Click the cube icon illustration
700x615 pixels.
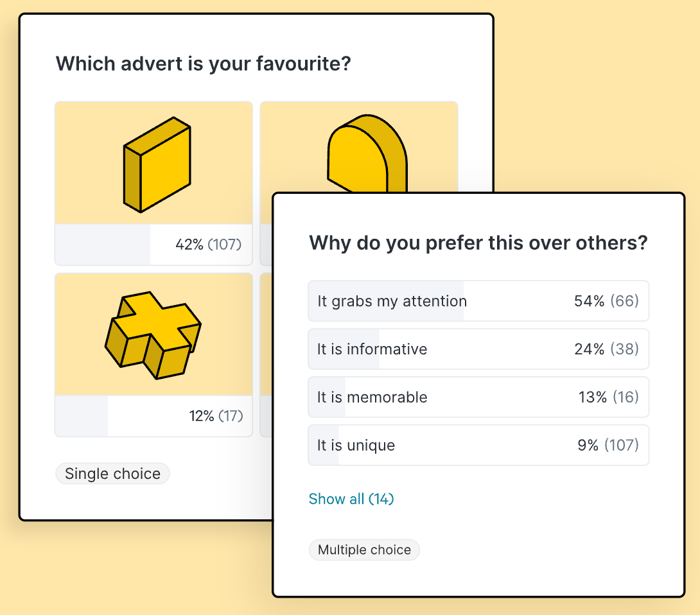coord(157,164)
